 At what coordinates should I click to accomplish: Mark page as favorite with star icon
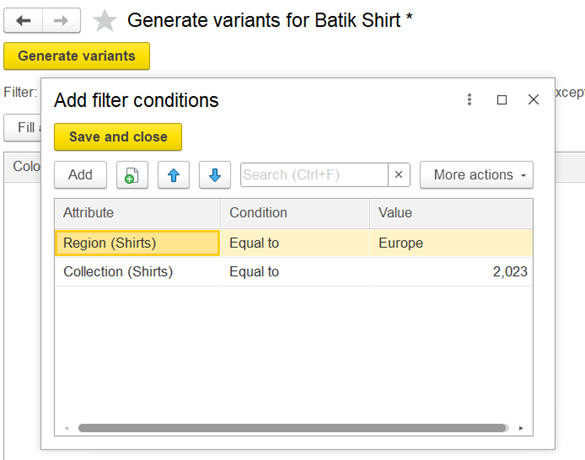(105, 21)
